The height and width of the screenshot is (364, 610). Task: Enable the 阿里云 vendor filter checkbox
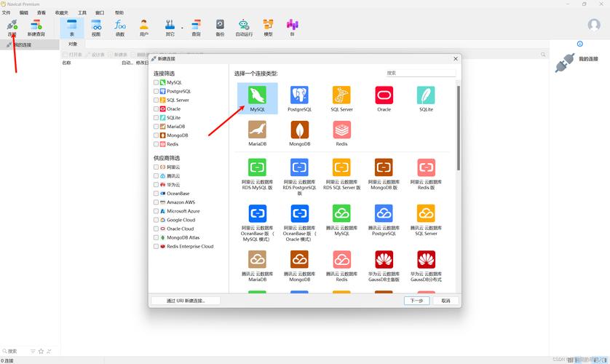coord(156,167)
